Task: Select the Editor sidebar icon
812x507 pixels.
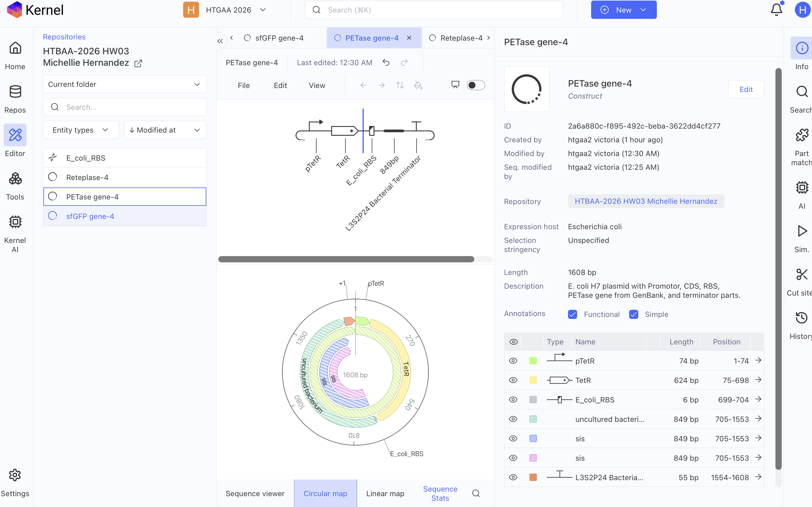Action: coord(15,135)
